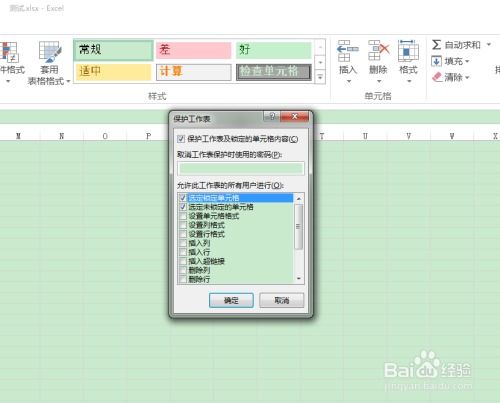
Task: Click the Clear eraser icon
Action: 437,77
